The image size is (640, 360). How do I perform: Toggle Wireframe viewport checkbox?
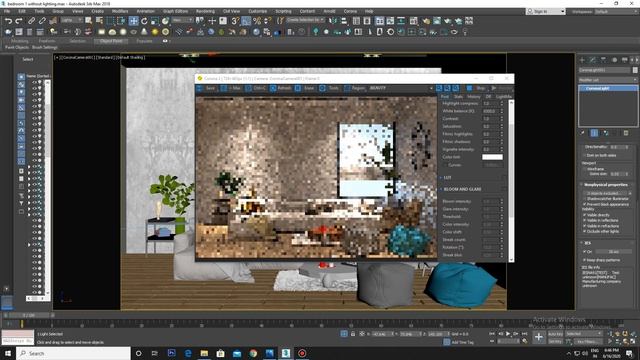pos(584,169)
